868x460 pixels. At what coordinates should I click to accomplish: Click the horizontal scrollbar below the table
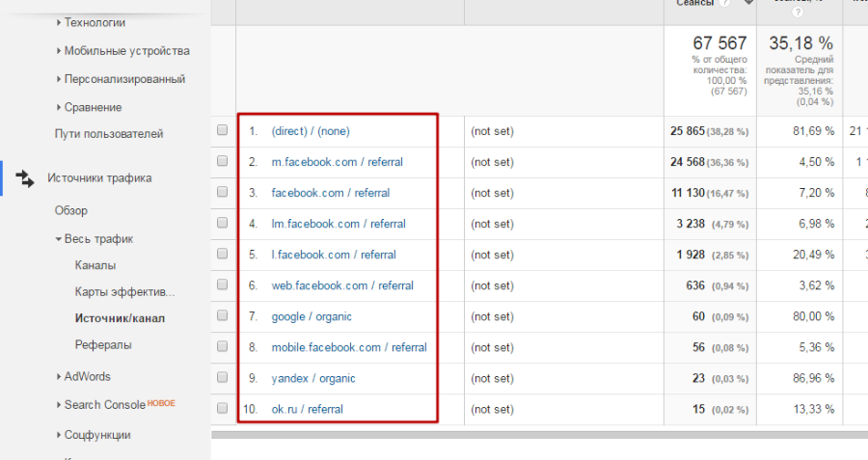(539, 435)
